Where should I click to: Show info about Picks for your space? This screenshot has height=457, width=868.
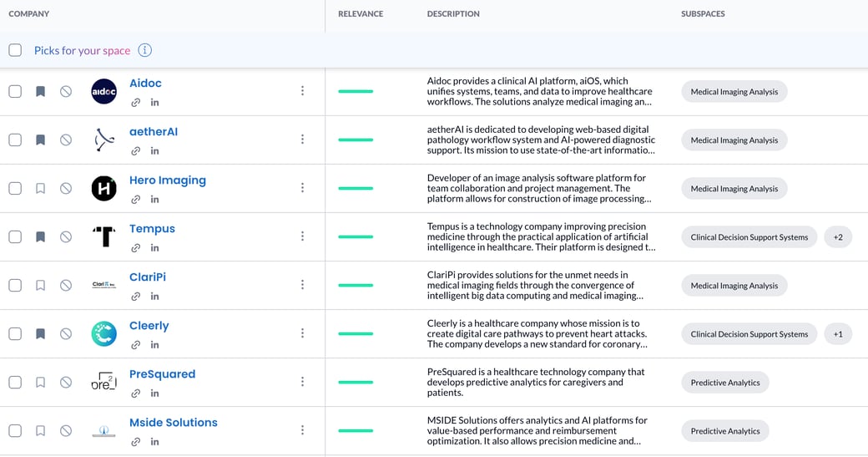(x=144, y=50)
